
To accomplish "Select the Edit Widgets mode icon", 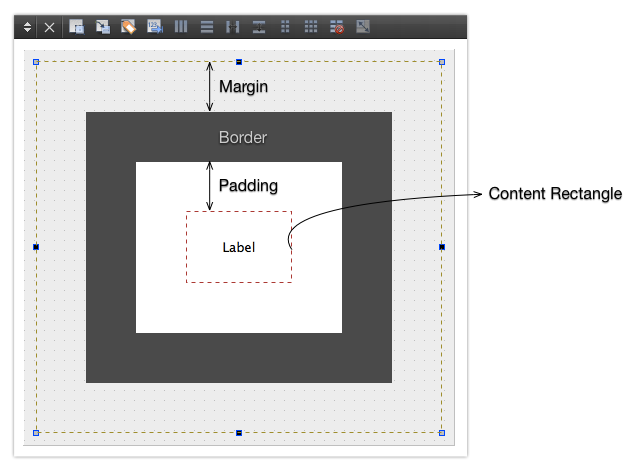I will (76, 27).
